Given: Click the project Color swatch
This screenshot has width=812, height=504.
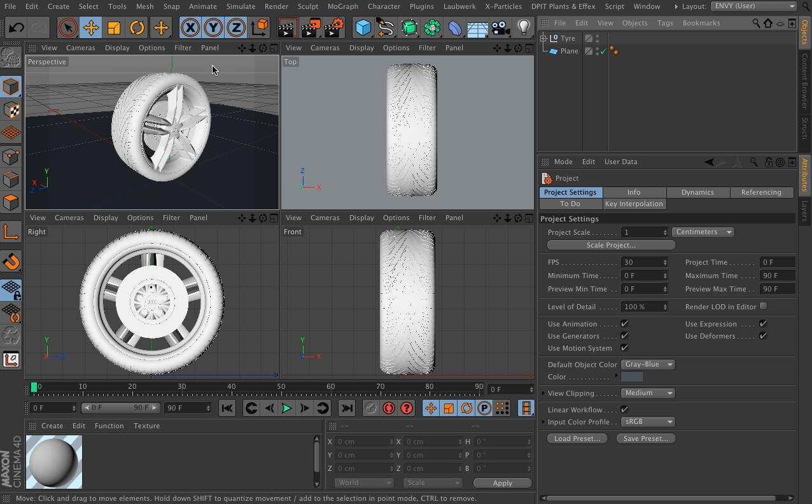Looking at the screenshot, I should click(632, 377).
